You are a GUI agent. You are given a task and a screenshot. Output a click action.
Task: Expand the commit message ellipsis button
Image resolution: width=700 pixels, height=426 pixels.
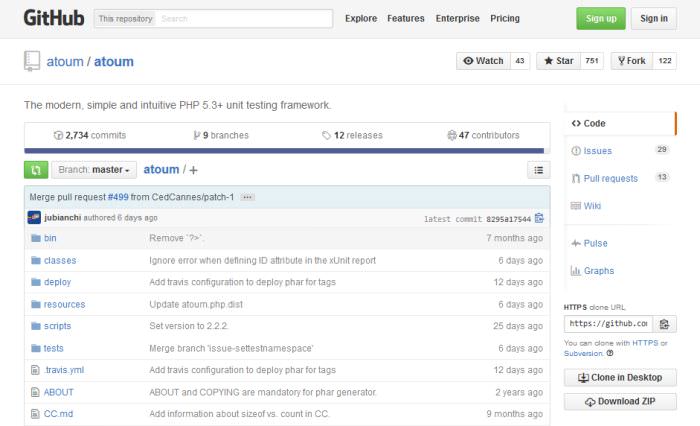pos(247,197)
